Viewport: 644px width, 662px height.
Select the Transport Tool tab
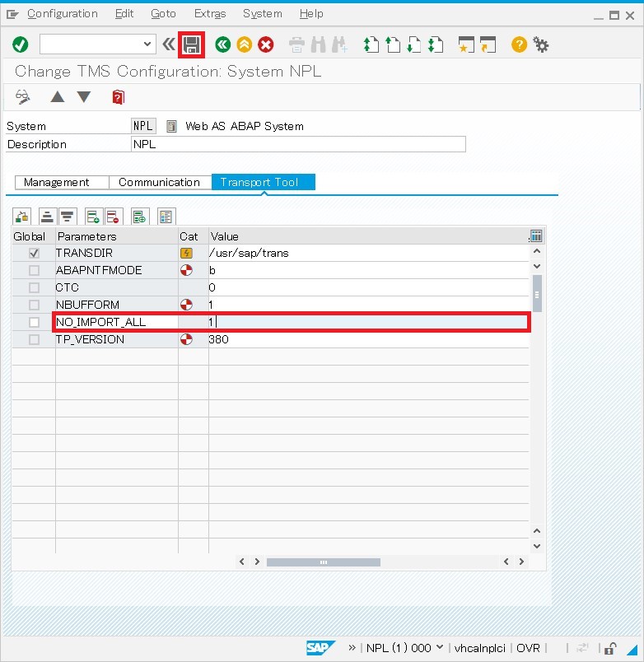(264, 183)
